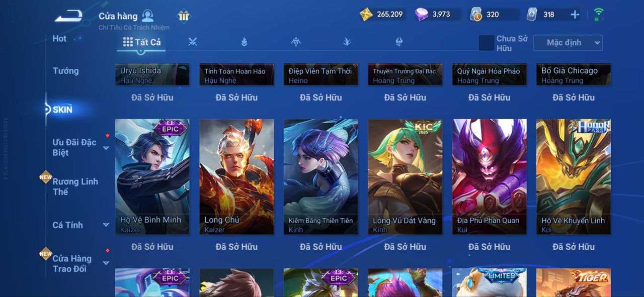The image size is (644, 297).
Task: Toggle the Chưa Sở Hữu checkbox
Action: (x=487, y=43)
